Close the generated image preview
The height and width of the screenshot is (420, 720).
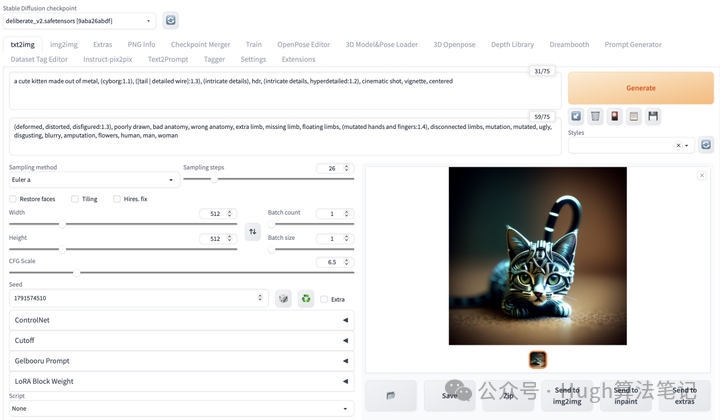coord(702,175)
